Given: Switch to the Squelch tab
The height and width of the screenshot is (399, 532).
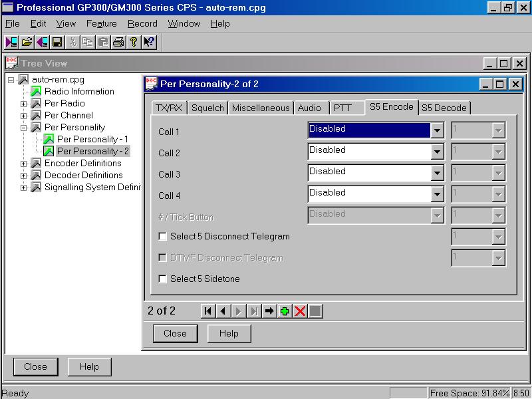Looking at the screenshot, I should [207, 108].
